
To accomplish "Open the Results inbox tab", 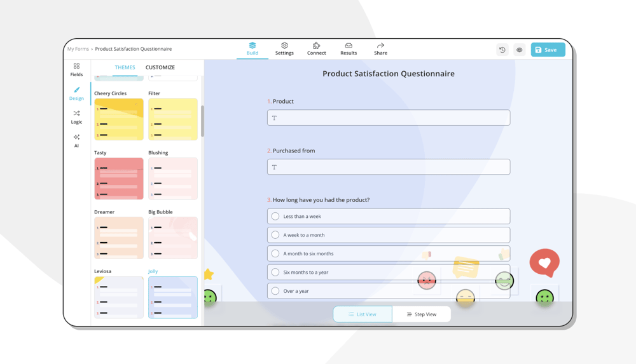I will click(x=349, y=49).
